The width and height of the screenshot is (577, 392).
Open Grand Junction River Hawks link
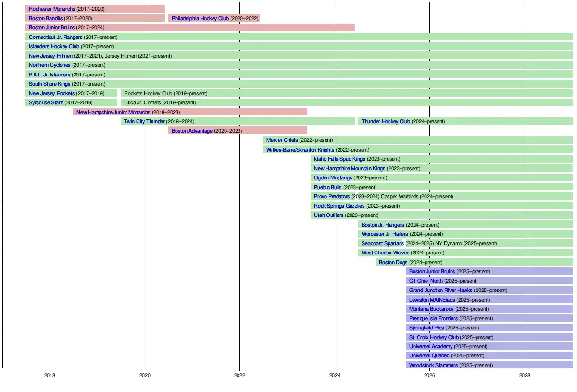[x=440, y=290]
